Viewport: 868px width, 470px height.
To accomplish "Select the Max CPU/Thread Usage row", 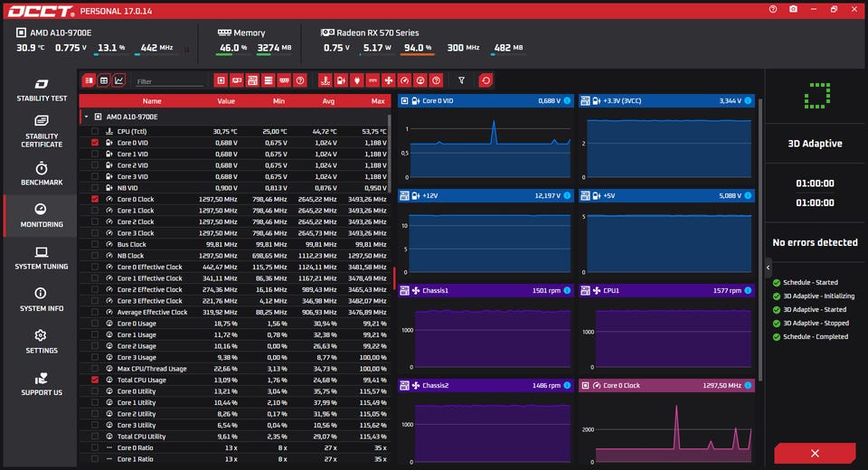I will 235,369.
